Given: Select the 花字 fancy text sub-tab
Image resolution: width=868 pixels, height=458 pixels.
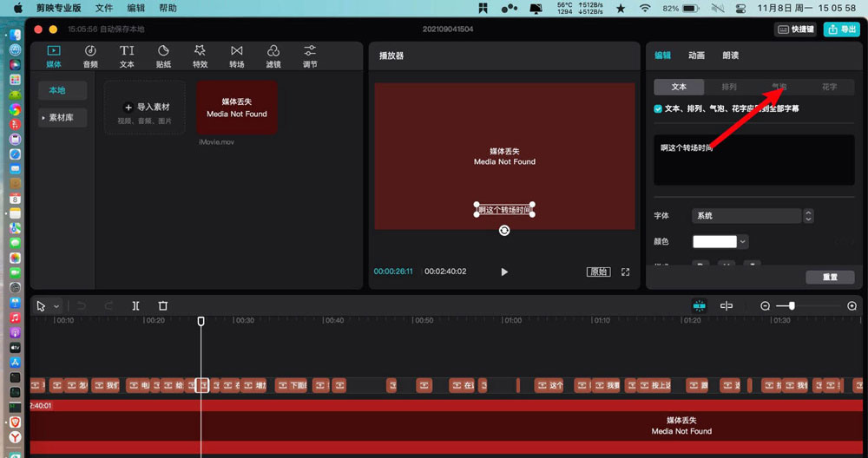Looking at the screenshot, I should point(829,87).
